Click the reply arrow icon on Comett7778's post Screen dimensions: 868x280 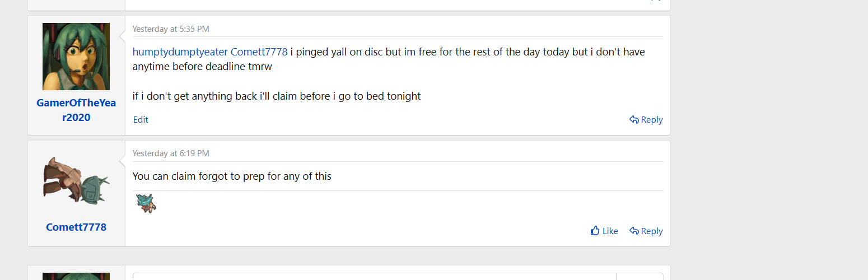634,231
